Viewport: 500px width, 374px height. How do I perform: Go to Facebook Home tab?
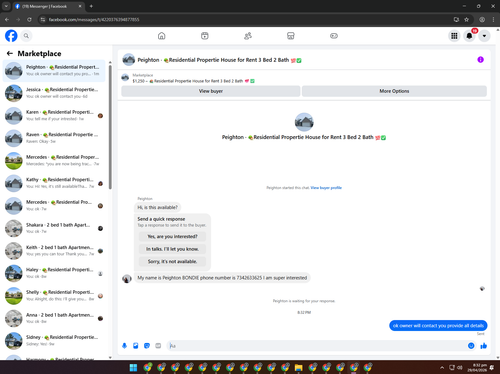point(162,36)
